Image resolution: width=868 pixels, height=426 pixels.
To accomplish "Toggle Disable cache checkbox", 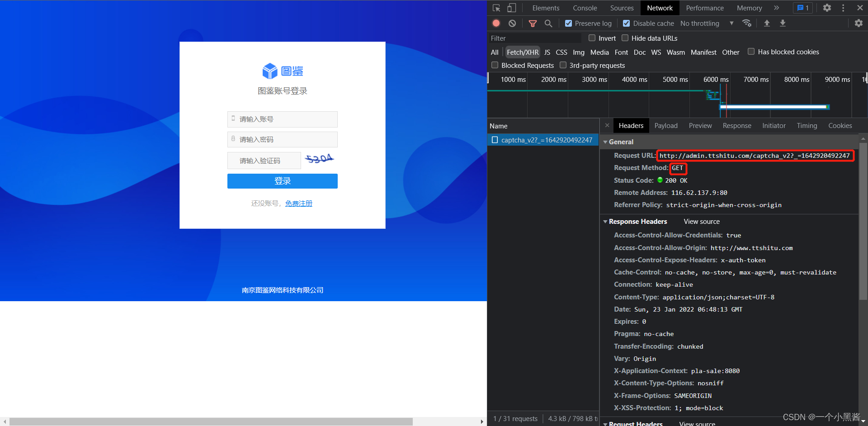I will pyautogui.click(x=626, y=23).
